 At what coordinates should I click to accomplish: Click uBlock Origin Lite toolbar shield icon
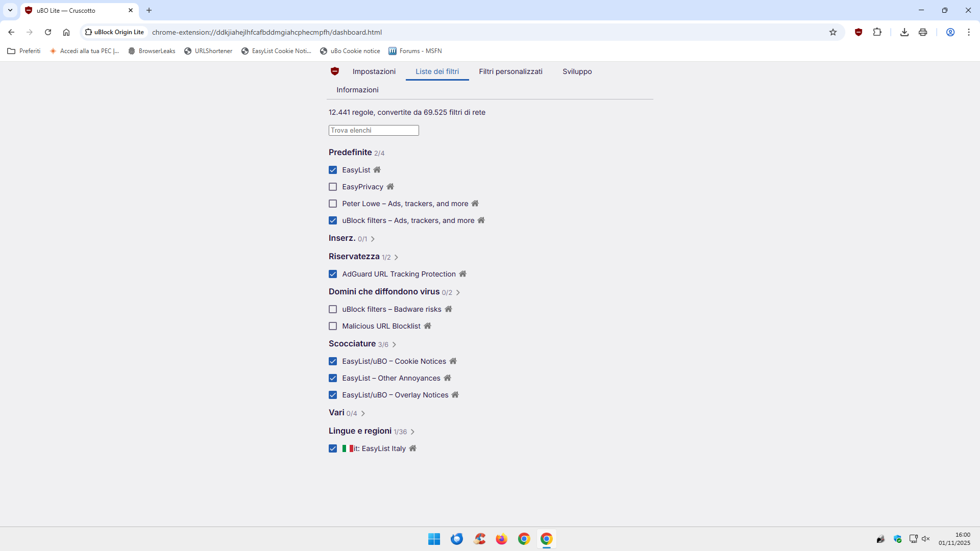pos(859,32)
